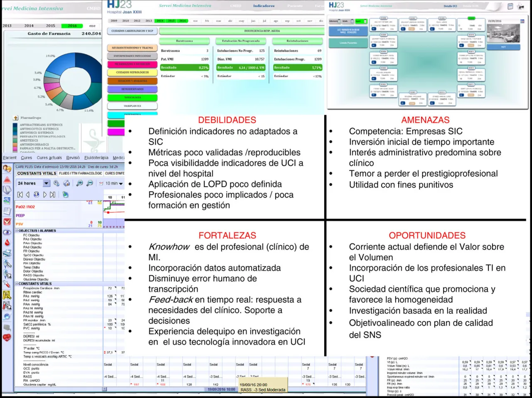This screenshot has height=398, width=532.
Task: Toggle the 2013 year in indicators bar
Action: click(x=148, y=21)
